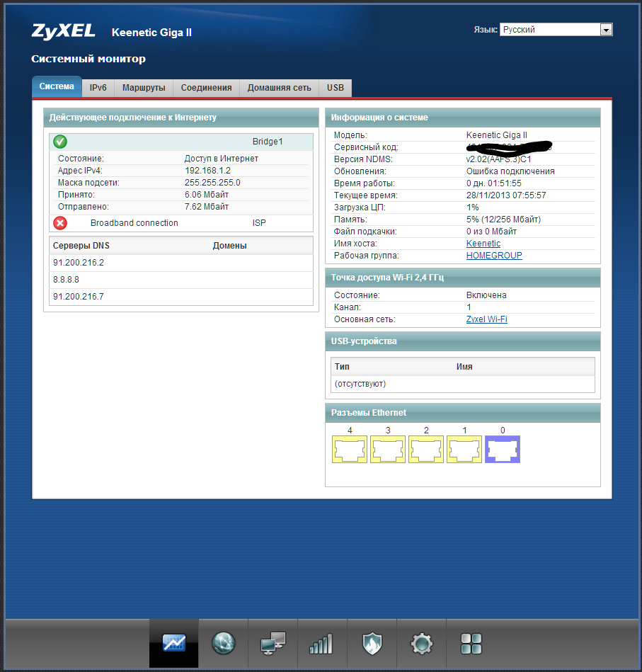The image size is (642, 672).
Task: Open the Applications four-squares icon
Action: point(471,643)
